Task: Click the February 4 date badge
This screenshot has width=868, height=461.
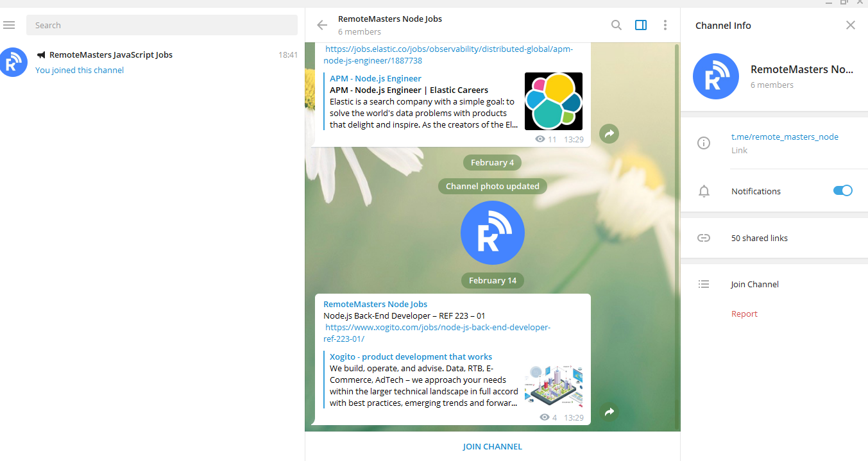Action: coord(493,162)
